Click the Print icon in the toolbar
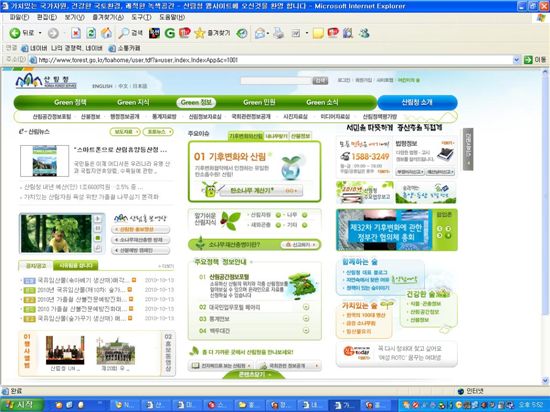Screen dimensions: 550x412 pyautogui.click(x=279, y=33)
